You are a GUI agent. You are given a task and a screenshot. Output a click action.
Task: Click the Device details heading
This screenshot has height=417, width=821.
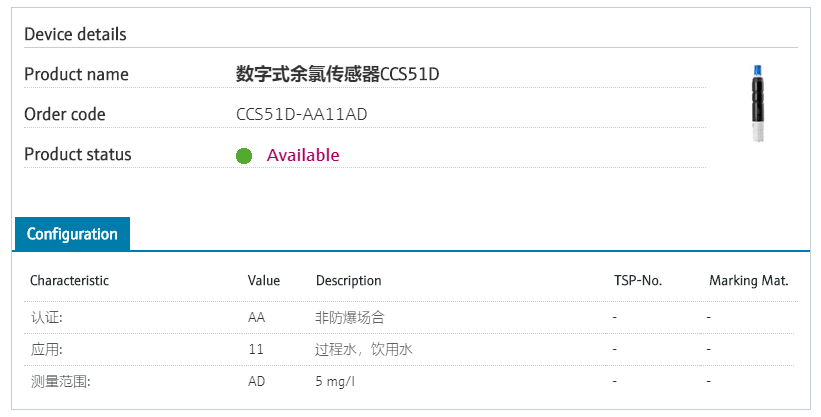[x=75, y=35]
